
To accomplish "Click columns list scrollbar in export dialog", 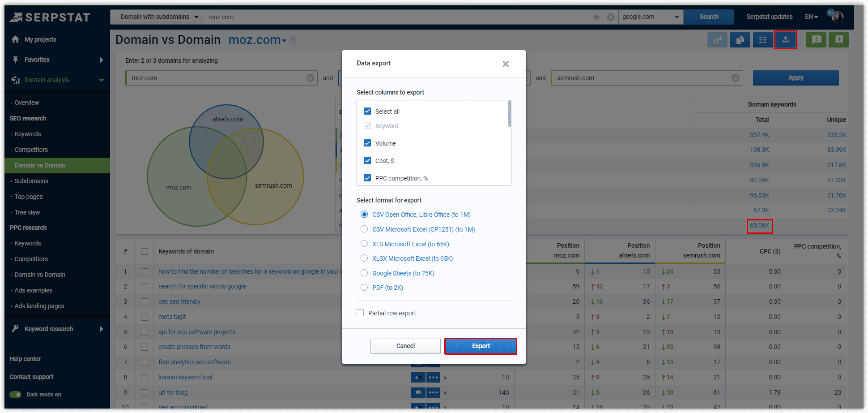I will tap(509, 114).
